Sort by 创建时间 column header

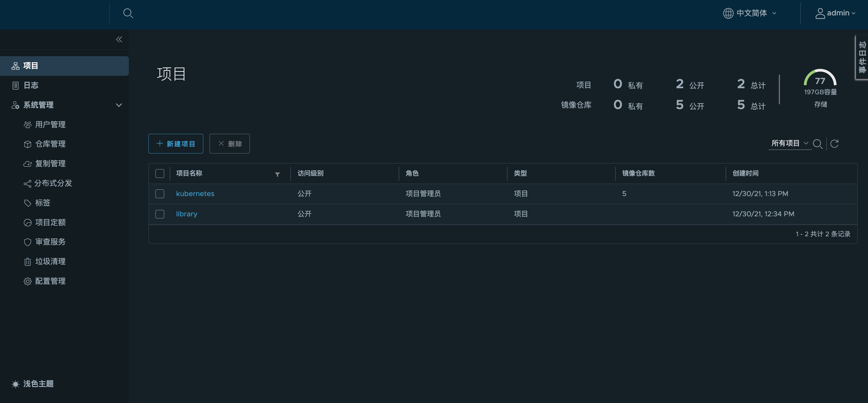(745, 173)
